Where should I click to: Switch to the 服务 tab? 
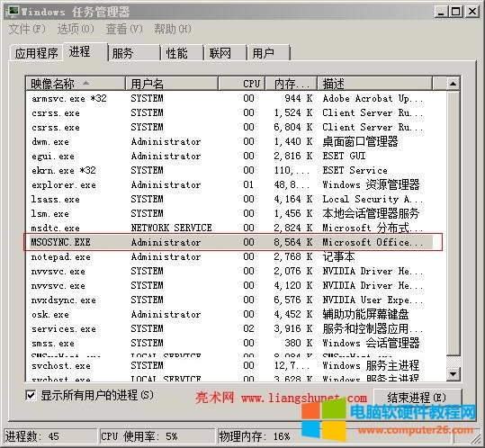[x=134, y=53]
